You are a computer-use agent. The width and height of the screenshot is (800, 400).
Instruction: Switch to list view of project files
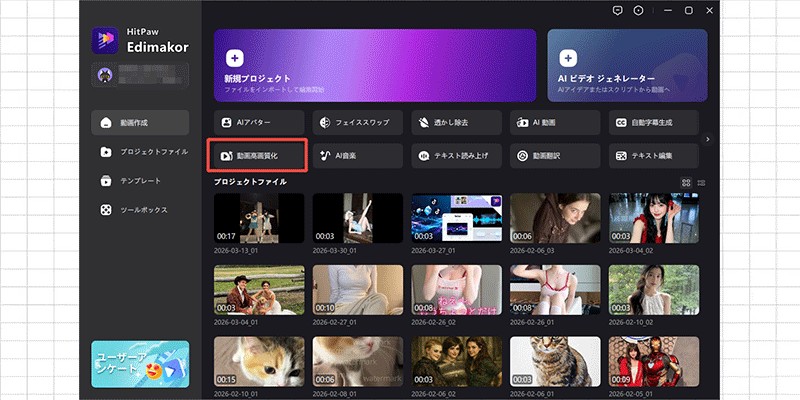point(702,182)
